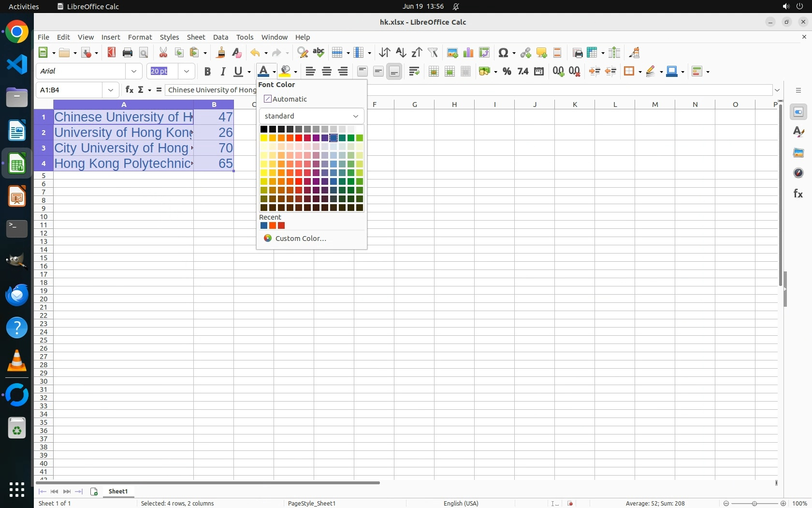Viewport: 812px width, 508px height.
Task: Click the Sort Ascending icon
Action: pos(401,53)
